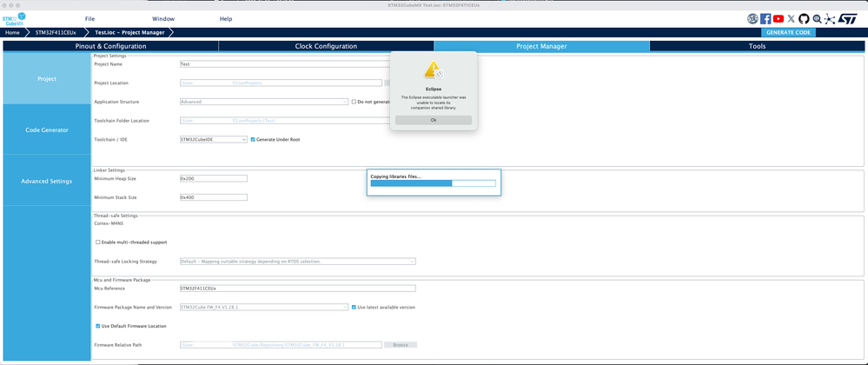868x365 pixels.
Task: Uncheck Use Default Firmware Location
Action: coord(98,326)
